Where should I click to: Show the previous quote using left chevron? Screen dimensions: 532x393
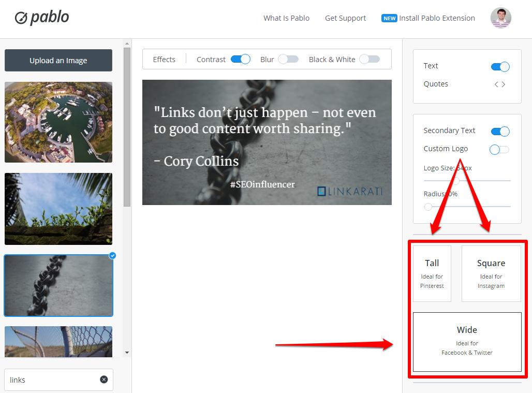tap(496, 84)
